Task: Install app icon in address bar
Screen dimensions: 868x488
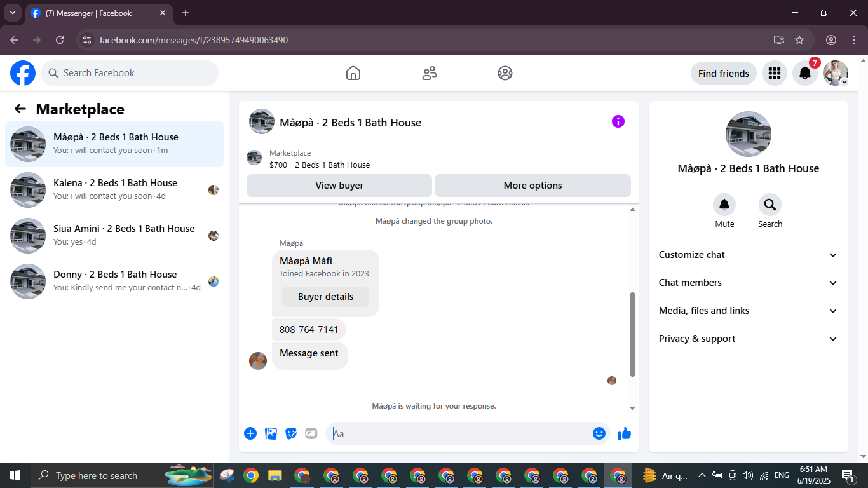Action: 779,40
